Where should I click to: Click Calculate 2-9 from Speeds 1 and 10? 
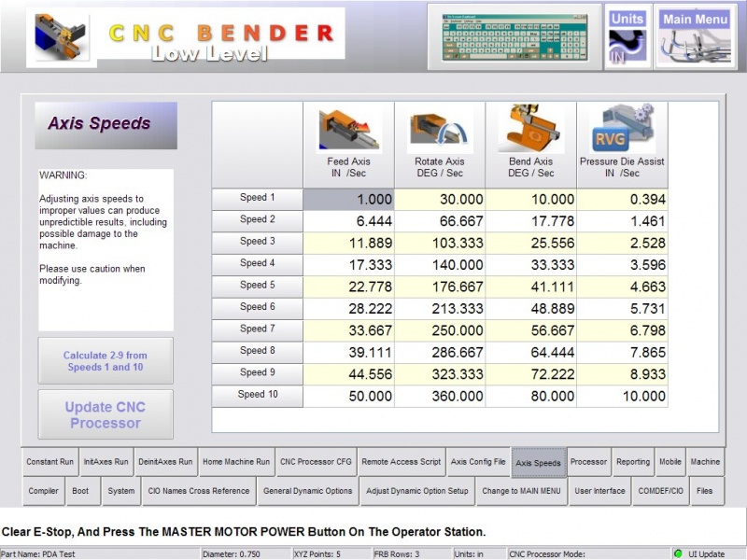coord(105,360)
